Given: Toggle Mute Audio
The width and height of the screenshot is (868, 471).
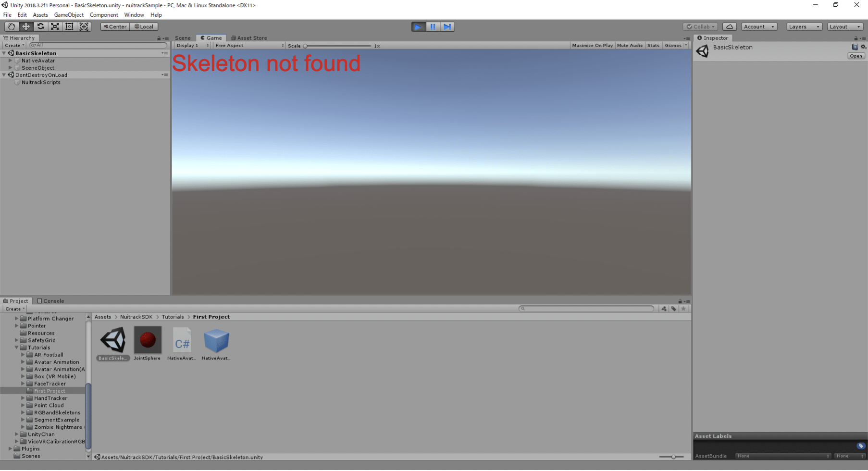Looking at the screenshot, I should (x=630, y=46).
